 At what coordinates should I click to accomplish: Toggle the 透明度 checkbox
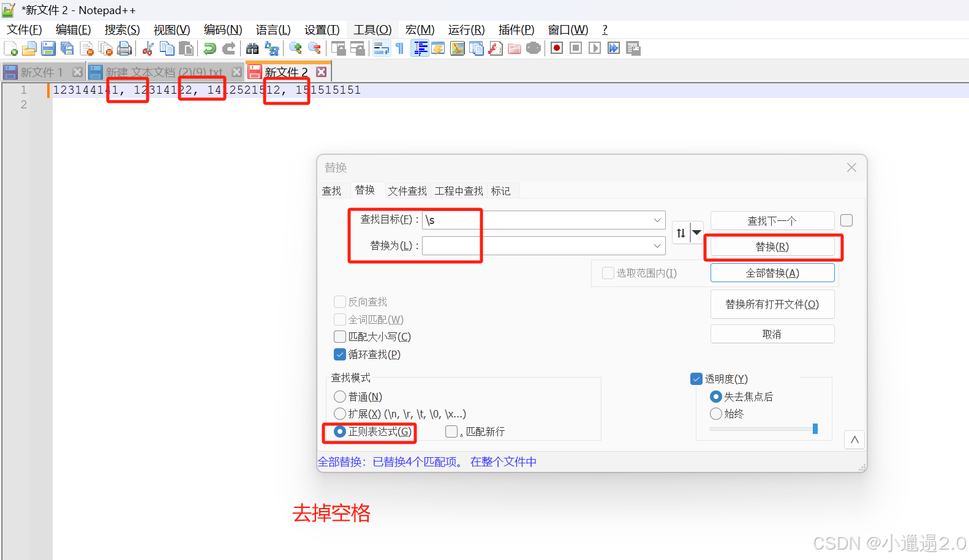pyautogui.click(x=696, y=379)
